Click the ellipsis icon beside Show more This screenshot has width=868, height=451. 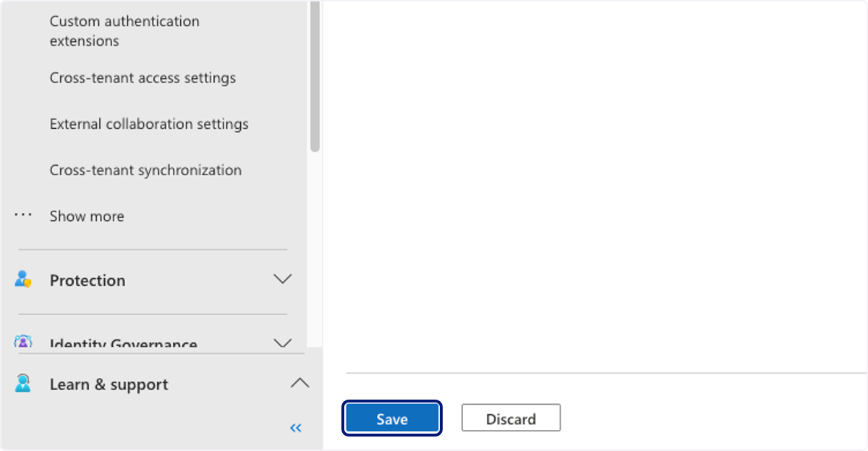(x=23, y=215)
